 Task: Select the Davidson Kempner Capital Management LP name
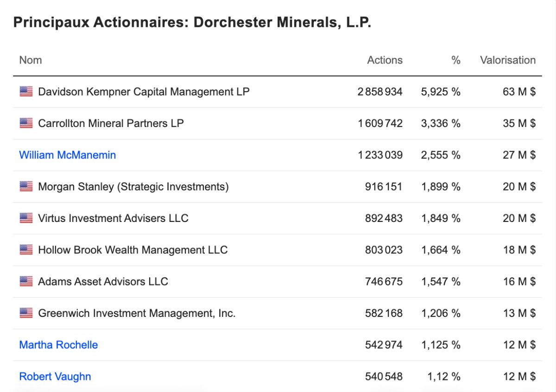pos(144,92)
